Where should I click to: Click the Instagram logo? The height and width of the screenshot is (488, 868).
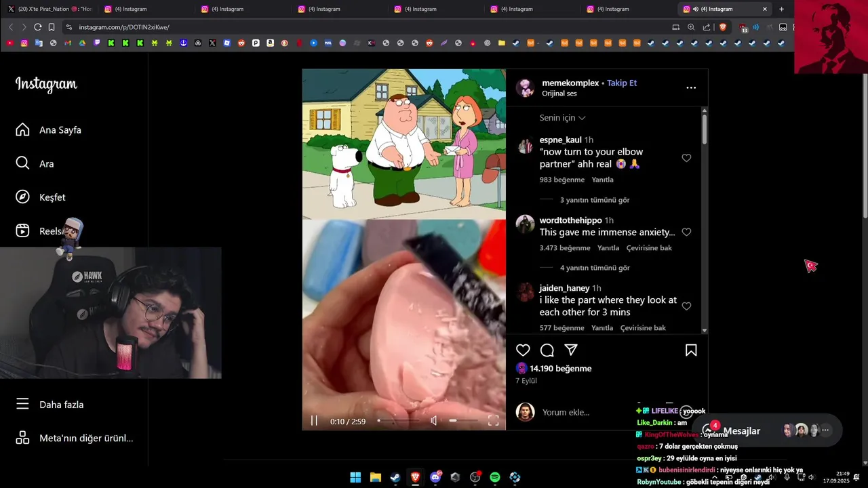46,84
